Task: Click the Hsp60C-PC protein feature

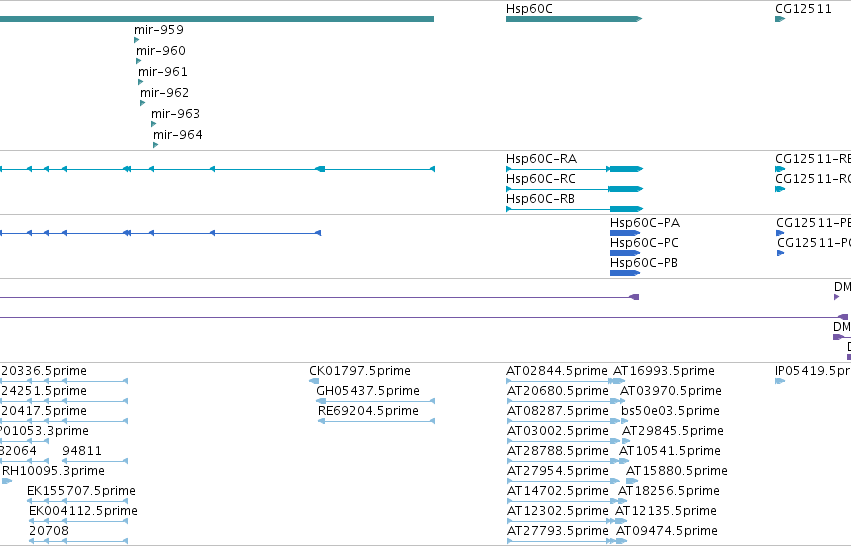Action: coord(625,253)
